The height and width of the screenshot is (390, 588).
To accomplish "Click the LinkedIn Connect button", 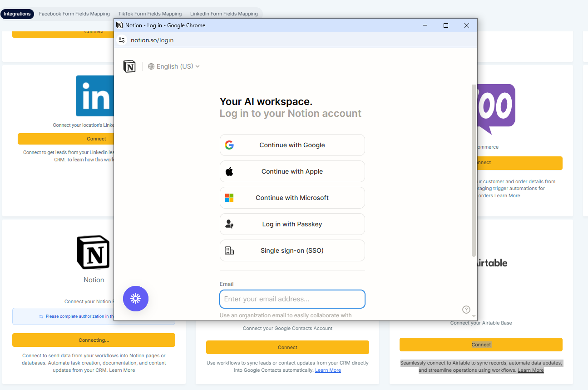I will point(66,139).
